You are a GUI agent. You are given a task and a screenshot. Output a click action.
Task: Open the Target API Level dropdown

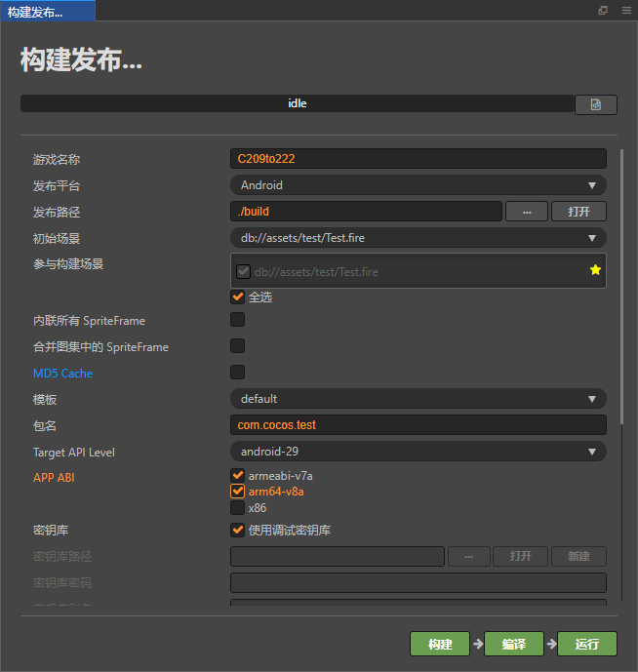coord(419,452)
